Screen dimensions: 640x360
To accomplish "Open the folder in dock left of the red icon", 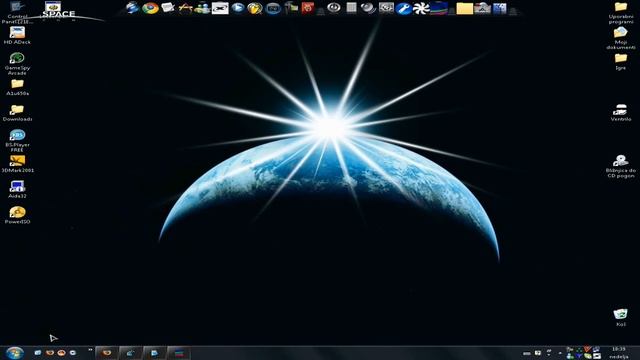I will [x=291, y=8].
